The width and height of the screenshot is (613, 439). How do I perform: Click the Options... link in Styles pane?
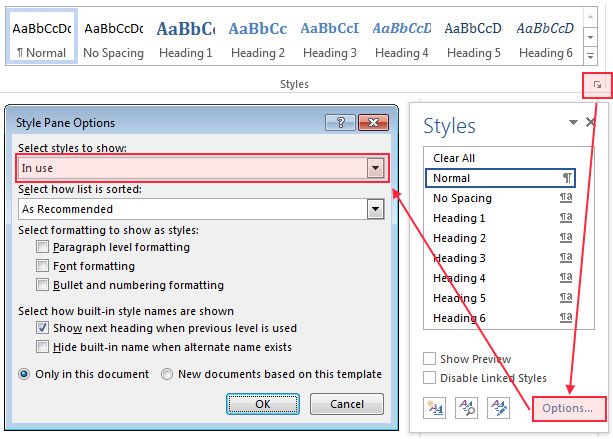[x=568, y=407]
